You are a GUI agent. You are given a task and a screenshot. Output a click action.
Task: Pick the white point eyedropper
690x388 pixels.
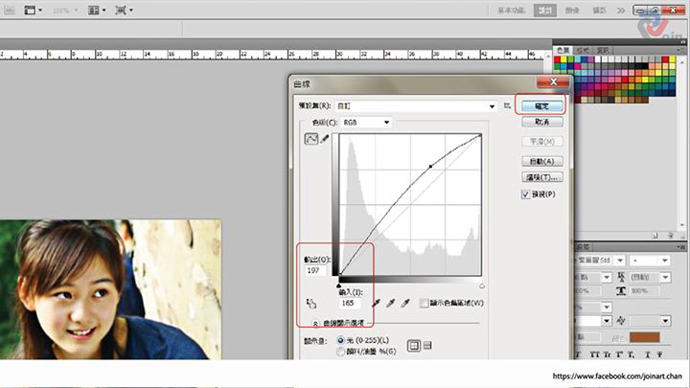coord(405,303)
